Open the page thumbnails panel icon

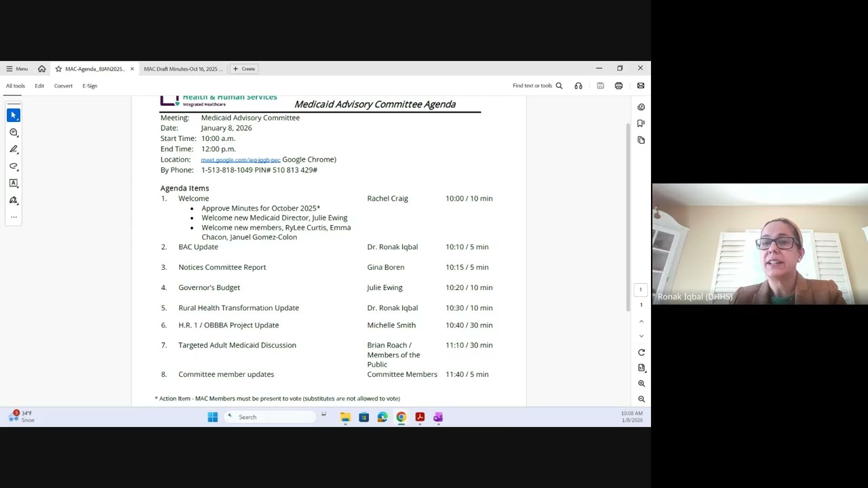pos(641,140)
